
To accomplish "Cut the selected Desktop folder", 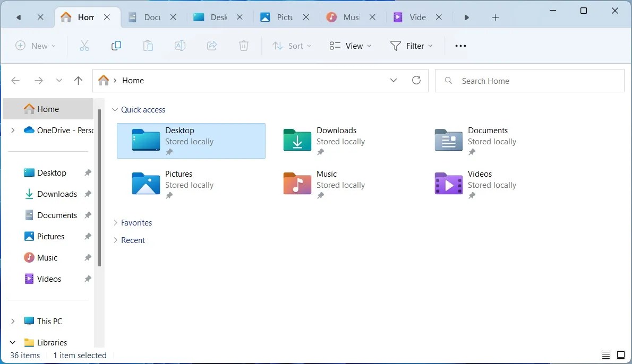I will 84,46.
